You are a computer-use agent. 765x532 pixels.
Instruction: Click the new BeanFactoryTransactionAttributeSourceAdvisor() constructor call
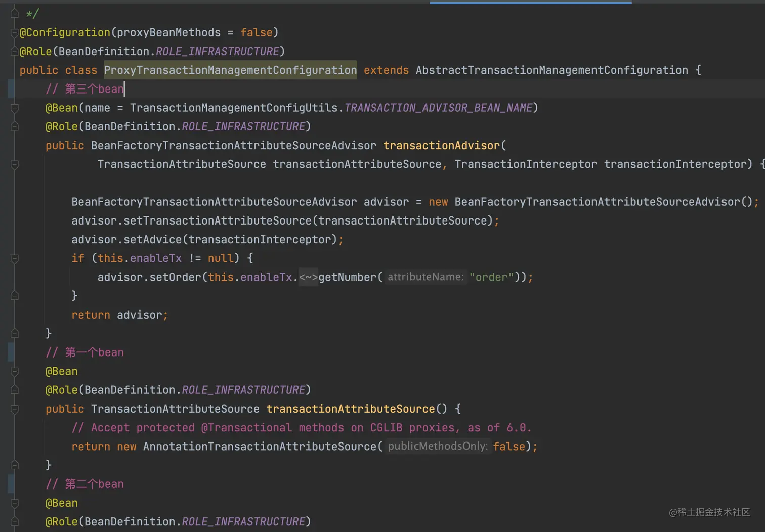pyautogui.click(x=590, y=202)
